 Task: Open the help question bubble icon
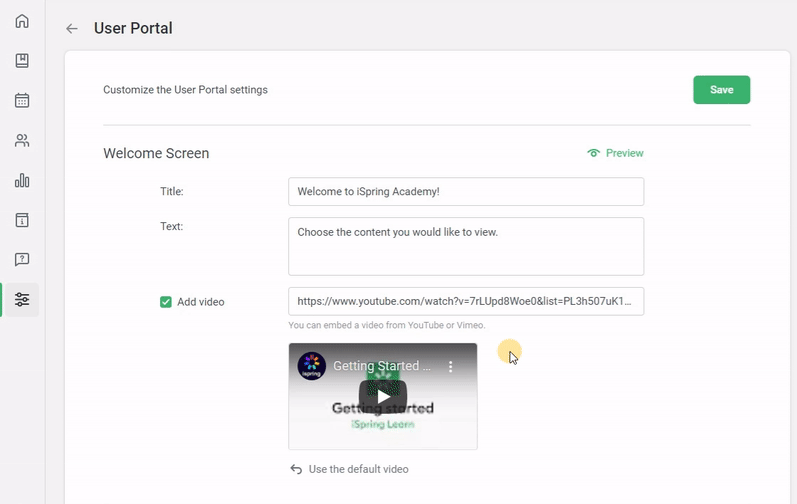pos(22,260)
